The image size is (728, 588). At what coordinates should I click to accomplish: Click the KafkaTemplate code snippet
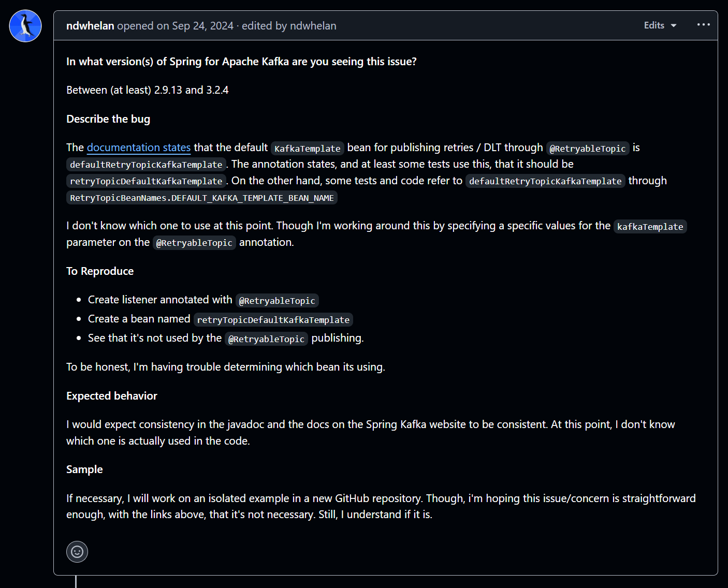[x=308, y=148]
